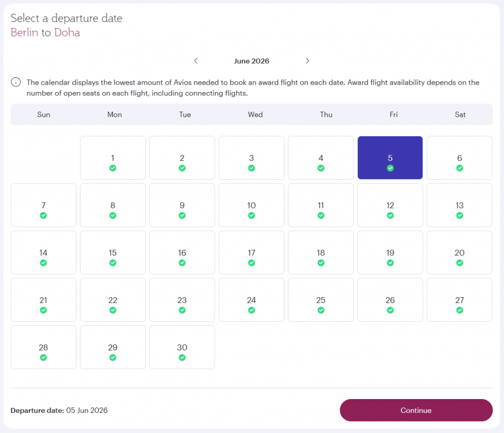Click the checkmark inside the highlighted June 5 cell
The width and height of the screenshot is (504, 433).
(x=390, y=168)
